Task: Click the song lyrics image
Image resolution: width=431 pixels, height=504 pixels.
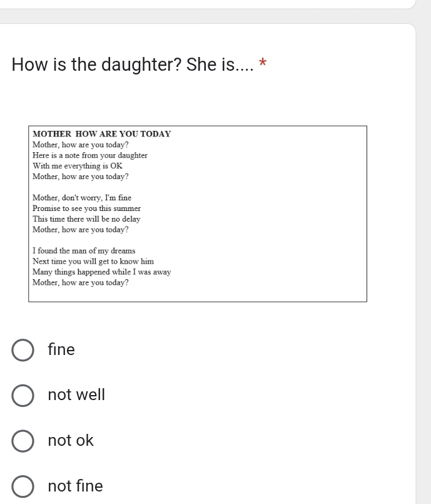Action: 198,213
